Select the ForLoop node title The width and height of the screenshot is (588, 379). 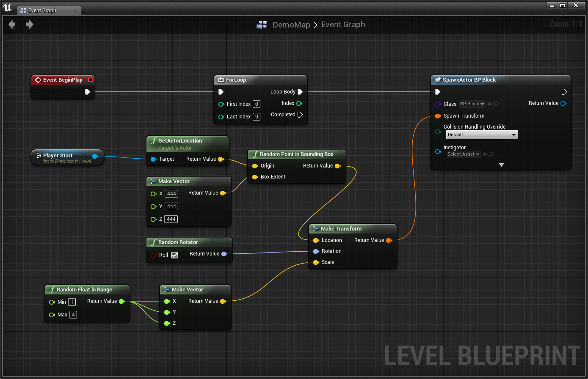[x=236, y=80]
